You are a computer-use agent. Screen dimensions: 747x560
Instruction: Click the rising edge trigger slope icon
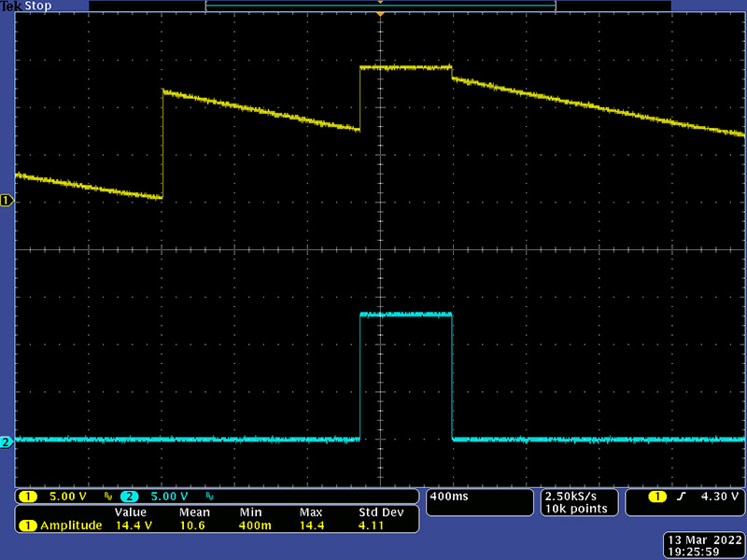pos(682,496)
